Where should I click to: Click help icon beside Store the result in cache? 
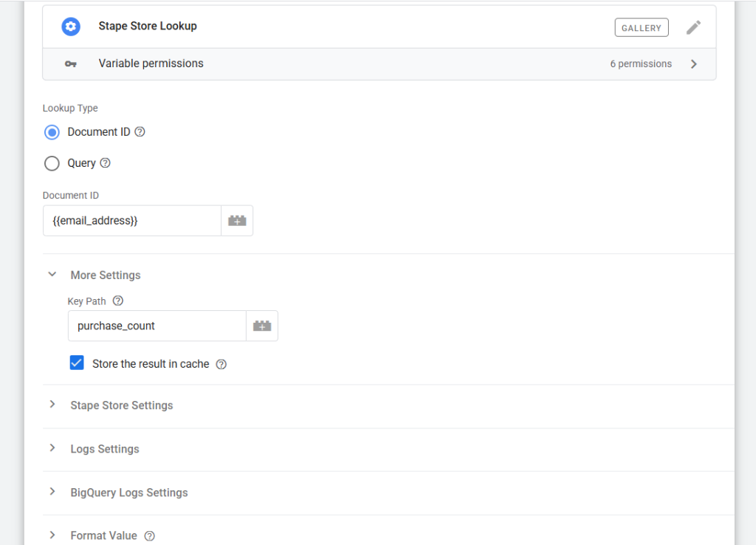click(221, 364)
